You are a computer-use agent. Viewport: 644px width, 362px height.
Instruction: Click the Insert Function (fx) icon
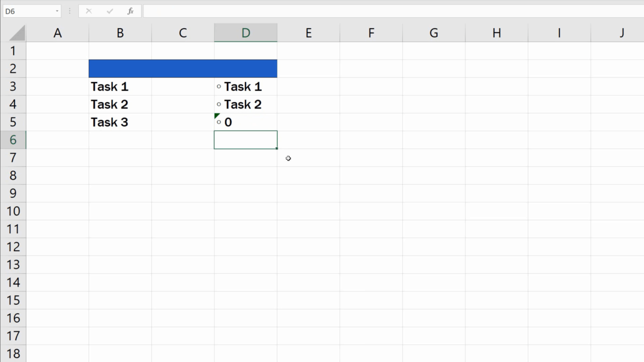130,11
